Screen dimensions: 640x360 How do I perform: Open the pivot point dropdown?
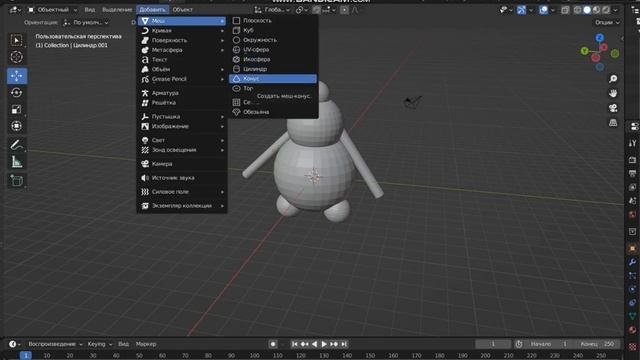[302, 10]
